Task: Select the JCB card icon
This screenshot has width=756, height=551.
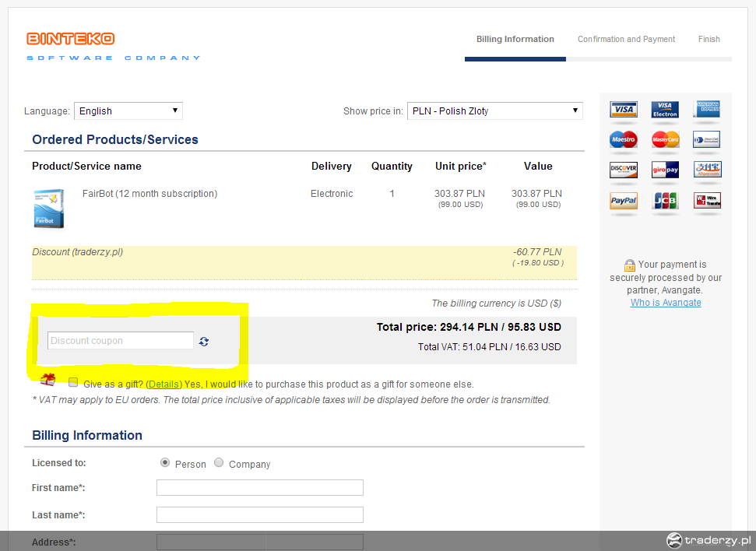Action: point(665,201)
